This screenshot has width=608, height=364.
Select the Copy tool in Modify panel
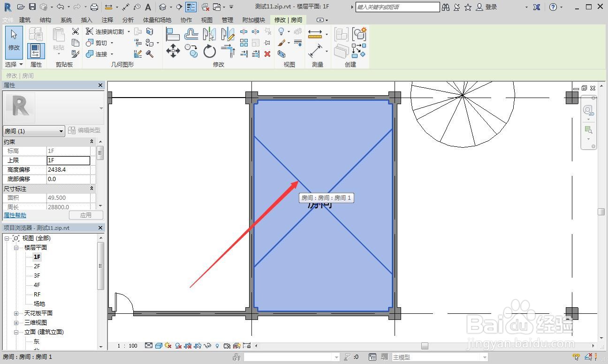tap(191, 51)
